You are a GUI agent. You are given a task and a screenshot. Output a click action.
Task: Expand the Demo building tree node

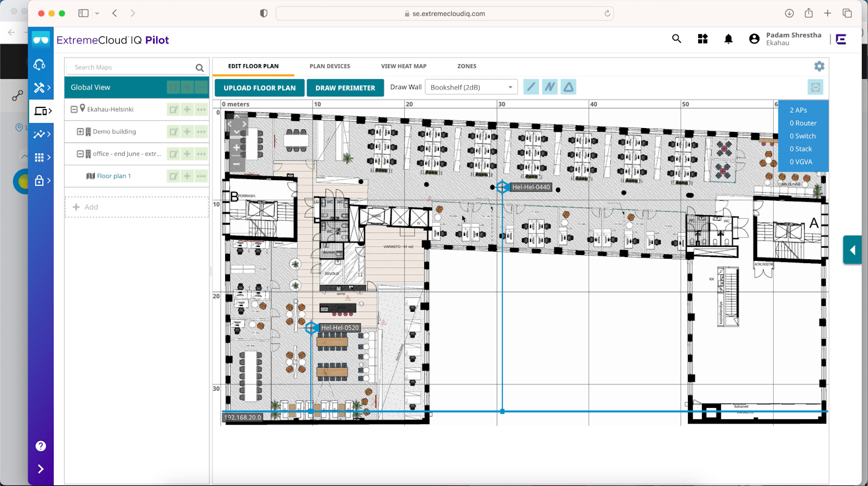pos(80,132)
